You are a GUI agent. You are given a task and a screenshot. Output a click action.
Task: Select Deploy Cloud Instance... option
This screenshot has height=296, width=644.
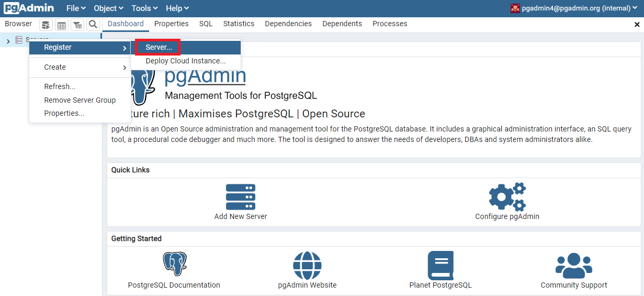pos(186,61)
